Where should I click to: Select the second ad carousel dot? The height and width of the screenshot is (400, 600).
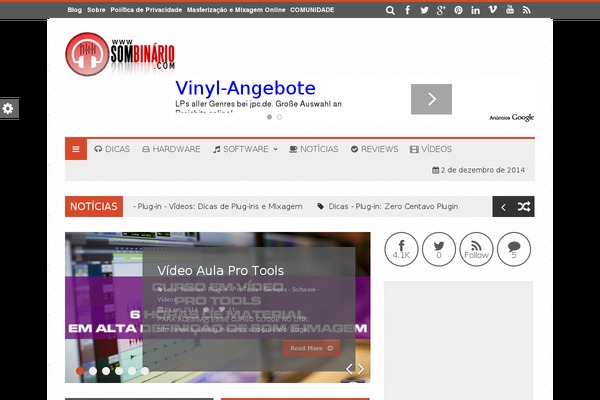click(280, 117)
